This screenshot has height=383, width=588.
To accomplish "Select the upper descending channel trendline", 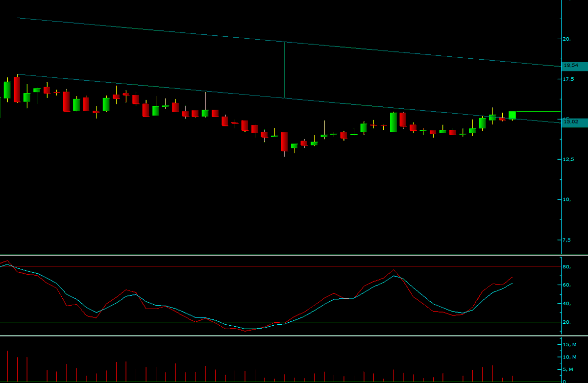I will tap(289, 42).
